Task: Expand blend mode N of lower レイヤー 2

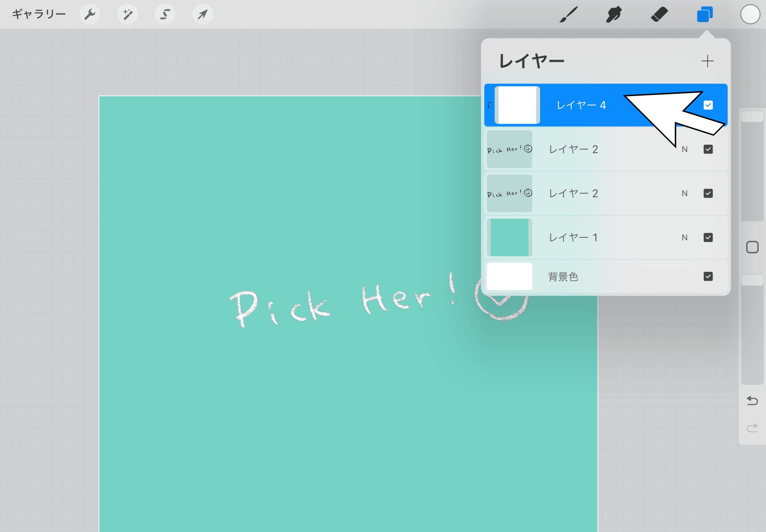Action: (684, 193)
